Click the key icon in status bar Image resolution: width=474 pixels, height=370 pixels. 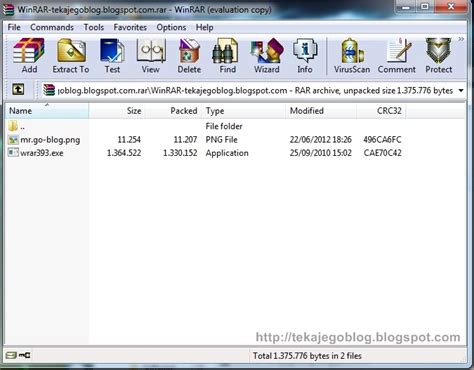[24, 355]
